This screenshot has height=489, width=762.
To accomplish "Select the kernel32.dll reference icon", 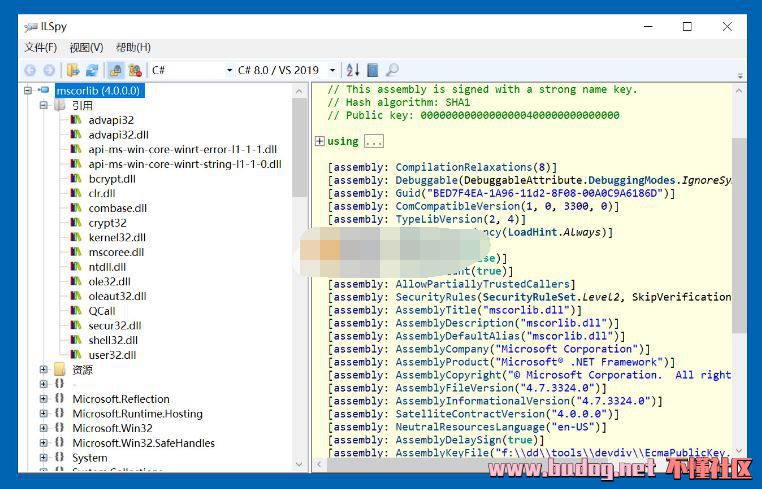I will click(x=78, y=238).
